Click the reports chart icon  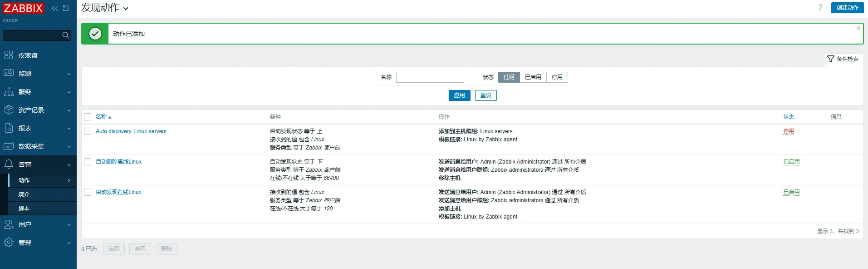(x=9, y=128)
